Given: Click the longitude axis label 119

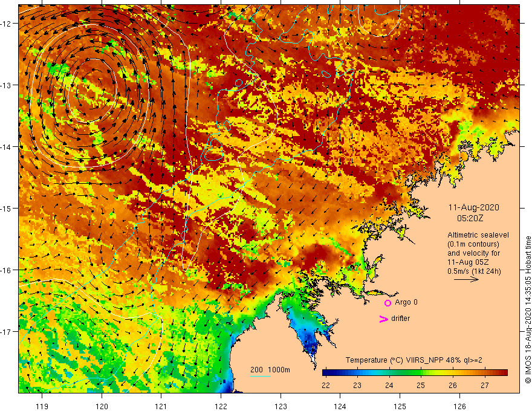Looking at the screenshot, I should pos(42,406).
